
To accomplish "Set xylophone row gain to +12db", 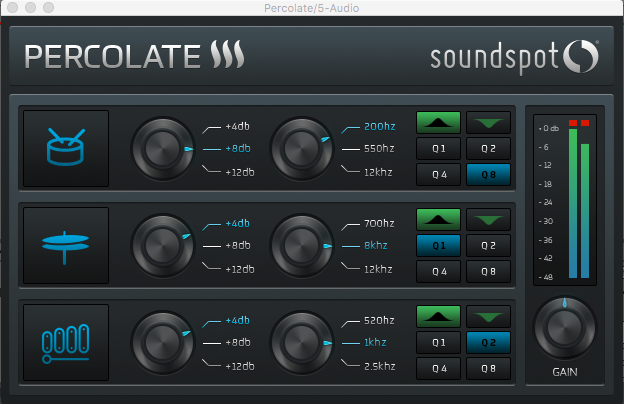I will (240, 366).
